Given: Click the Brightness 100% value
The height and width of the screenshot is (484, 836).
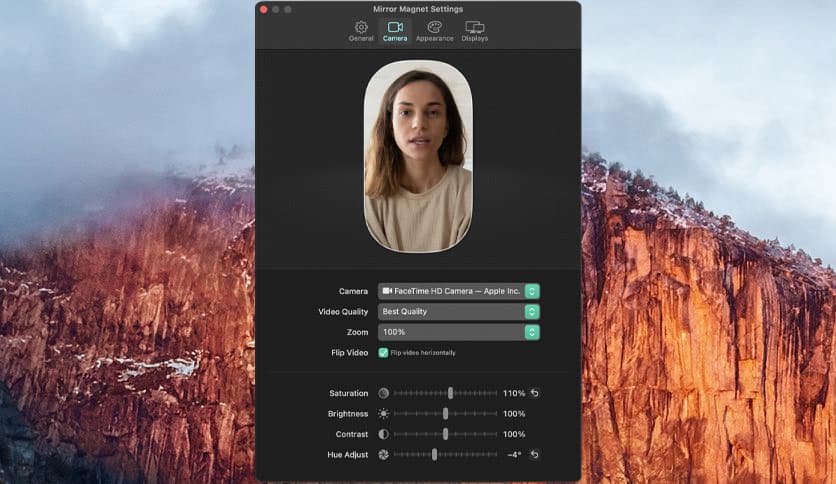Looking at the screenshot, I should click(x=514, y=414).
